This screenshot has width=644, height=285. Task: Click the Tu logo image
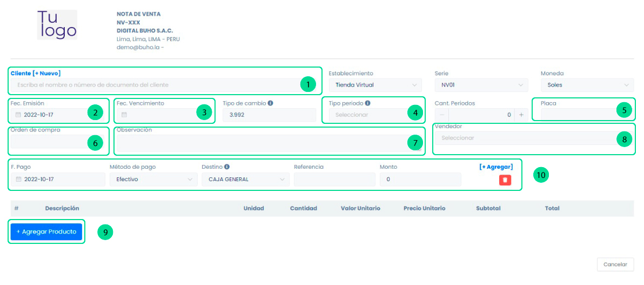[x=57, y=25]
